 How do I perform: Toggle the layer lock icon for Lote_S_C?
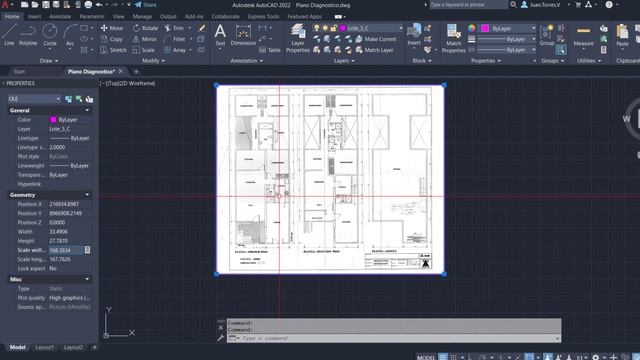click(x=334, y=28)
